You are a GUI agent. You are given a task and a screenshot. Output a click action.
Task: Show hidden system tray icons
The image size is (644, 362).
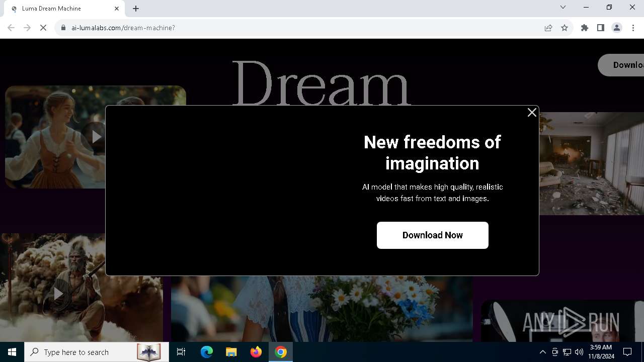542,352
